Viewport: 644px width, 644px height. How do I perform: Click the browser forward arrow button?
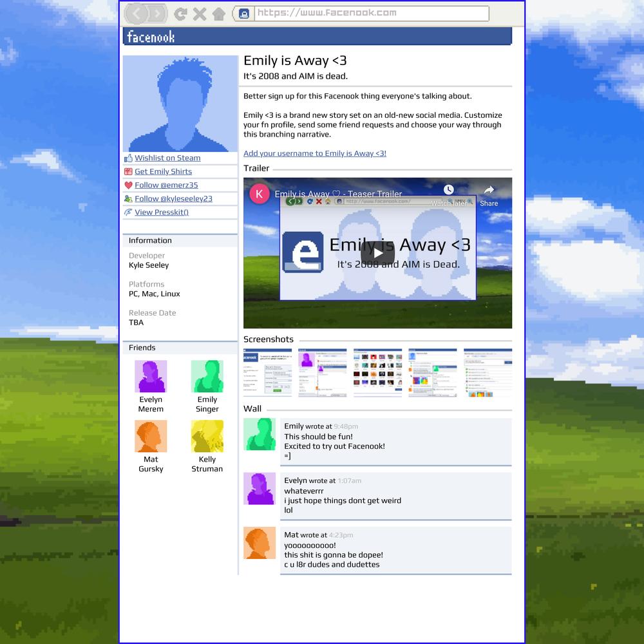pos(157,14)
